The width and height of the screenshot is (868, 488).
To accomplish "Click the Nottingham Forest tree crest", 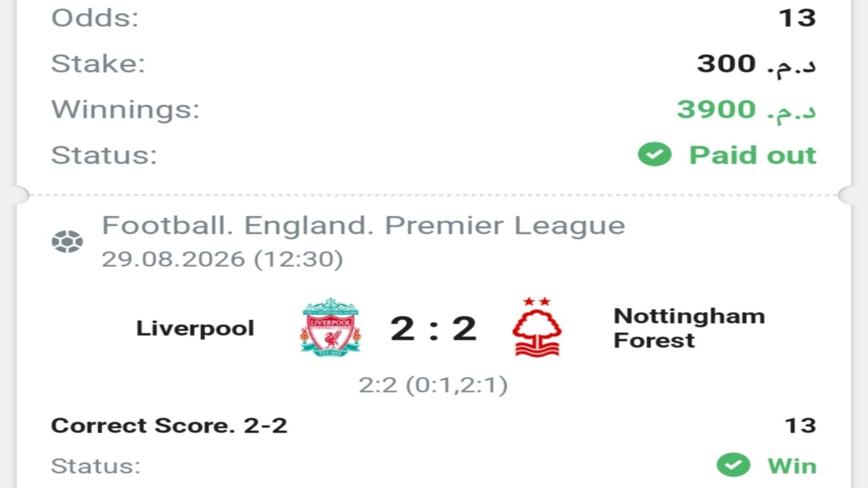I will click(x=537, y=327).
